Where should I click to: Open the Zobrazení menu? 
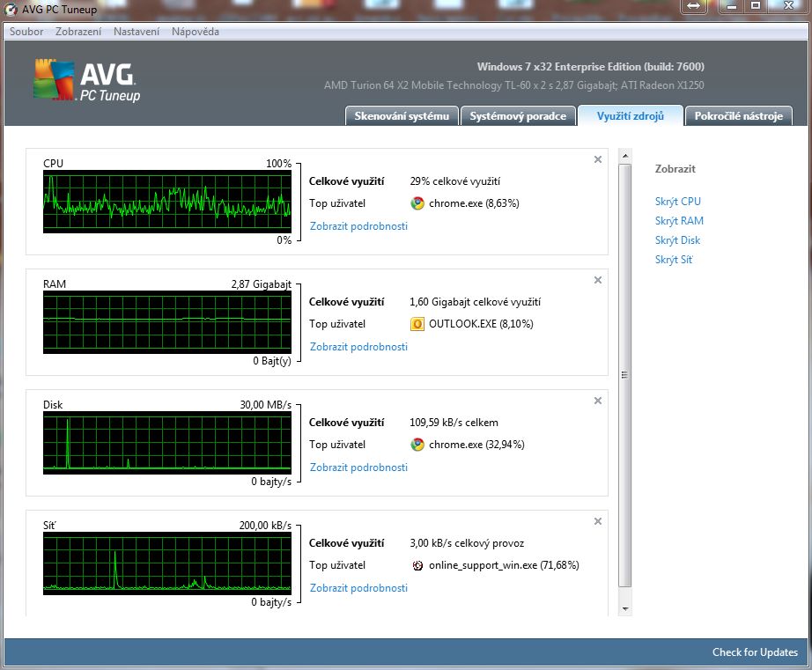(x=78, y=32)
